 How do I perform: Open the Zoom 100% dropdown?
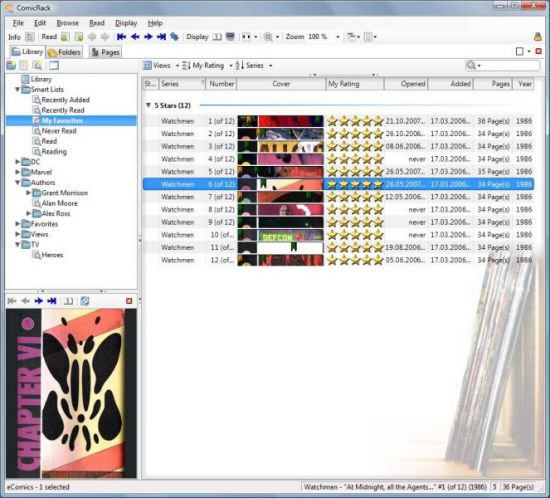click(x=337, y=37)
